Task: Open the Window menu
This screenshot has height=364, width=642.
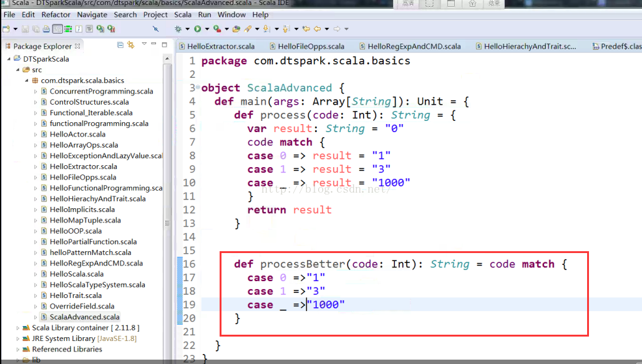Action: tap(231, 15)
